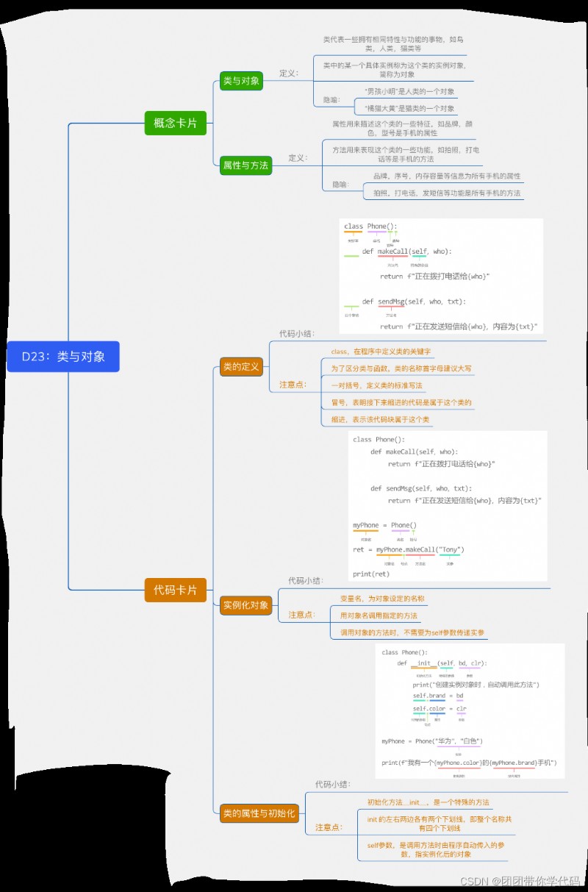Click note 用对象名调用指定的方法
This screenshot has height=892, width=588.
click(x=379, y=616)
